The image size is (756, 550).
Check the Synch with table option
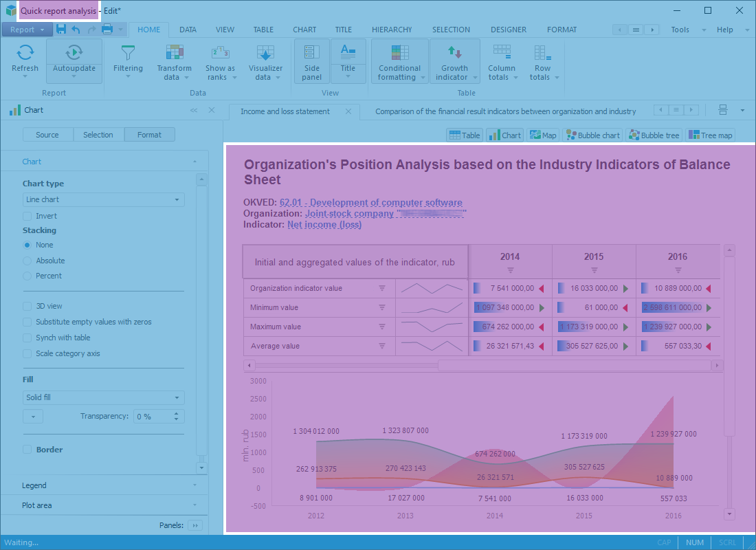click(27, 338)
